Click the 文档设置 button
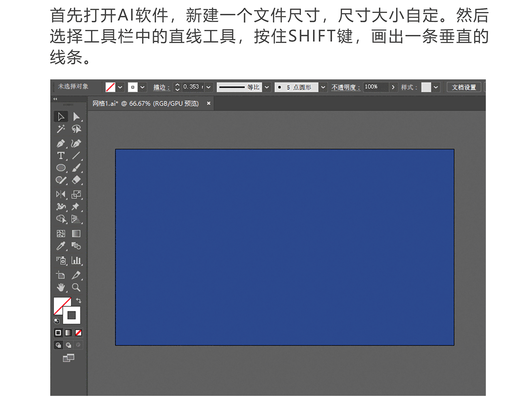The width and height of the screenshot is (532, 415). 464,87
